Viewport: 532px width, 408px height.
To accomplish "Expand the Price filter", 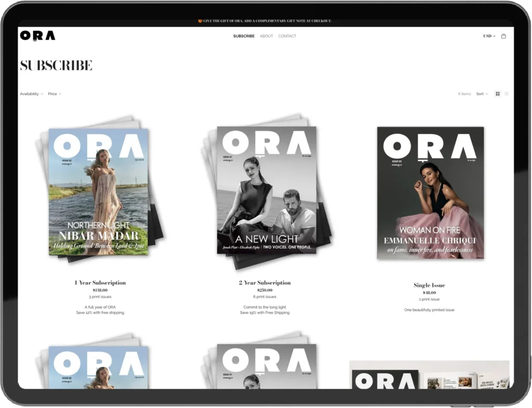I will tap(54, 94).
